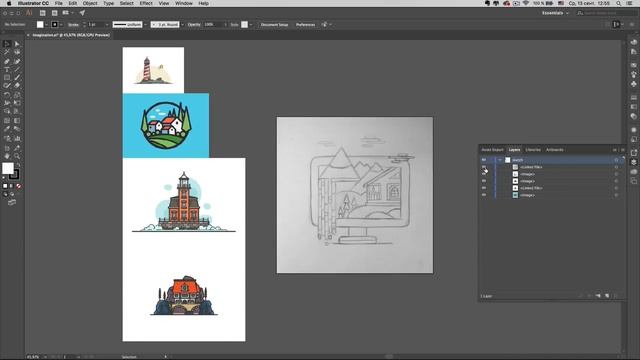640x360 pixels.
Task: Select the Selection tool in the toolbar
Action: (7, 44)
